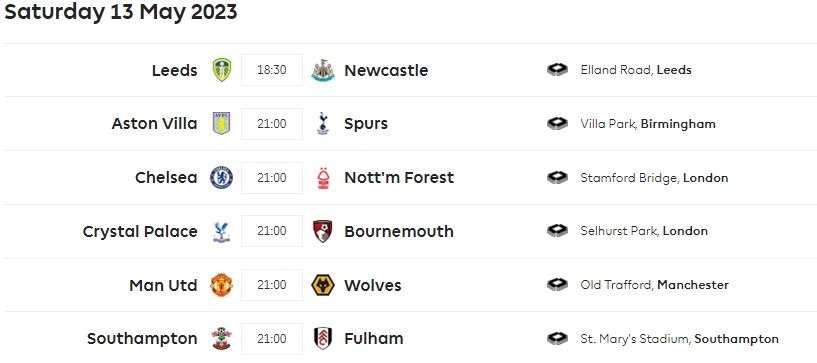Open the Stamford Bridge, London venue link
The width and height of the screenshot is (817, 363).
(x=654, y=178)
